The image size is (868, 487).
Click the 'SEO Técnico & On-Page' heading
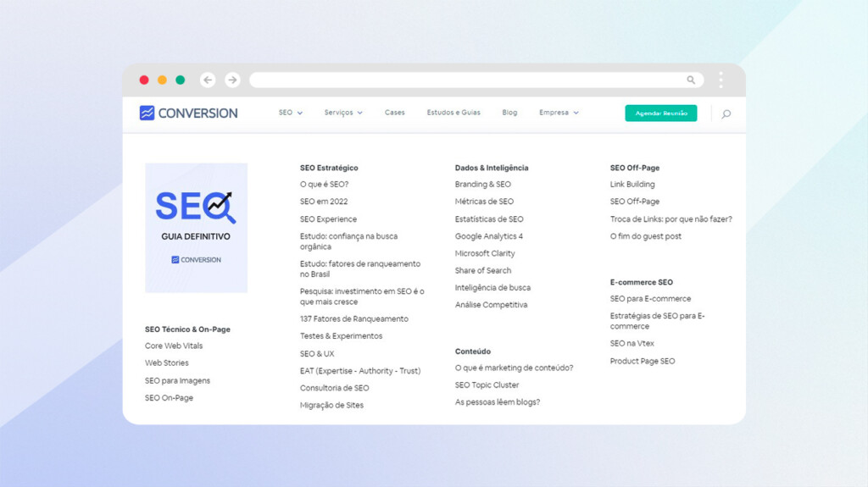pos(187,329)
